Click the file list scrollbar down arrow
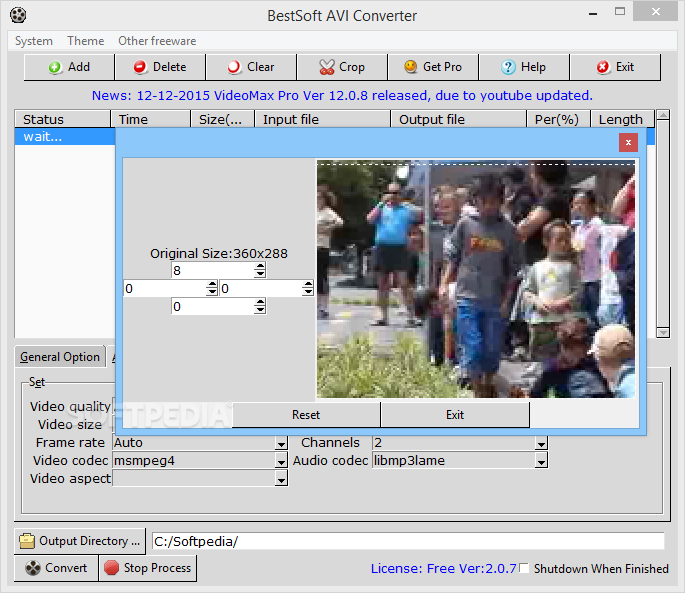 click(663, 332)
